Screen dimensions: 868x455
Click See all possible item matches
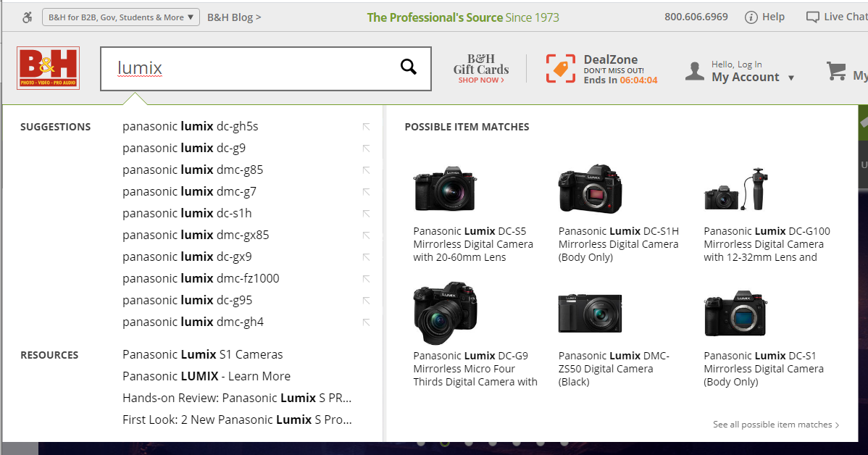(x=776, y=425)
